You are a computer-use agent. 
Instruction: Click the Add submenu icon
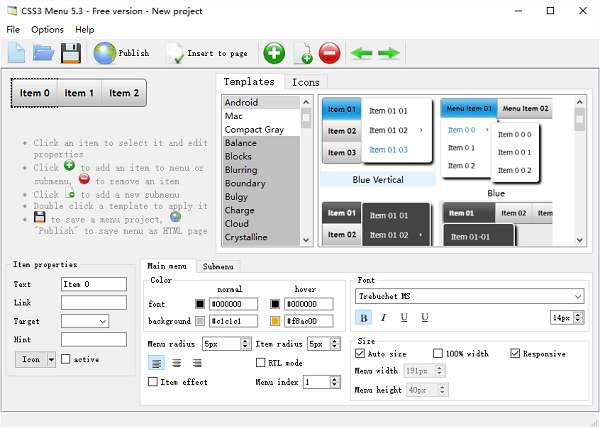point(302,54)
